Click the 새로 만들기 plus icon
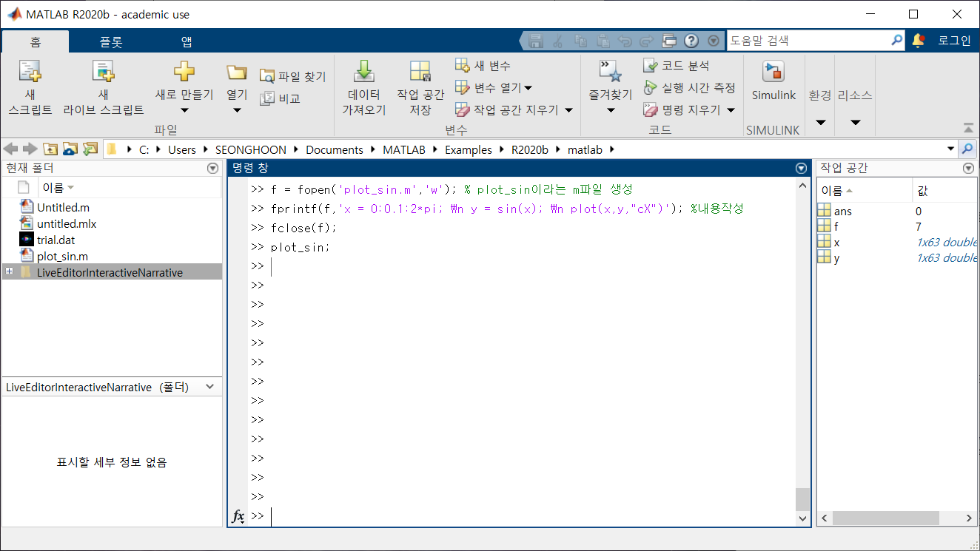Viewport: 980px width, 551px height. pos(184,72)
